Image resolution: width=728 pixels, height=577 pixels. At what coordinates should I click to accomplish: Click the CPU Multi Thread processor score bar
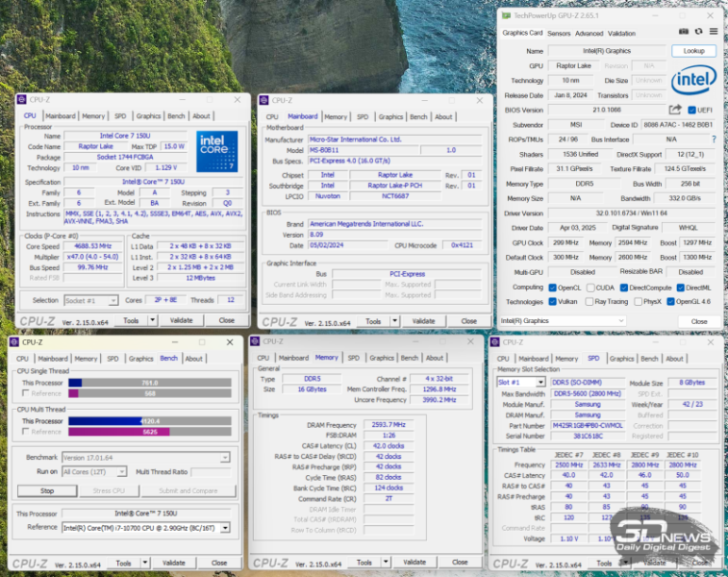click(149, 421)
